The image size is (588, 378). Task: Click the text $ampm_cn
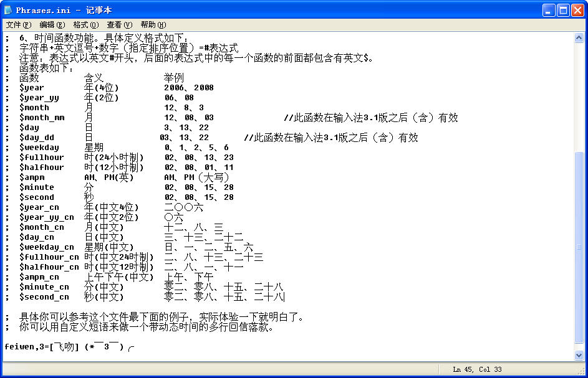pos(39,277)
